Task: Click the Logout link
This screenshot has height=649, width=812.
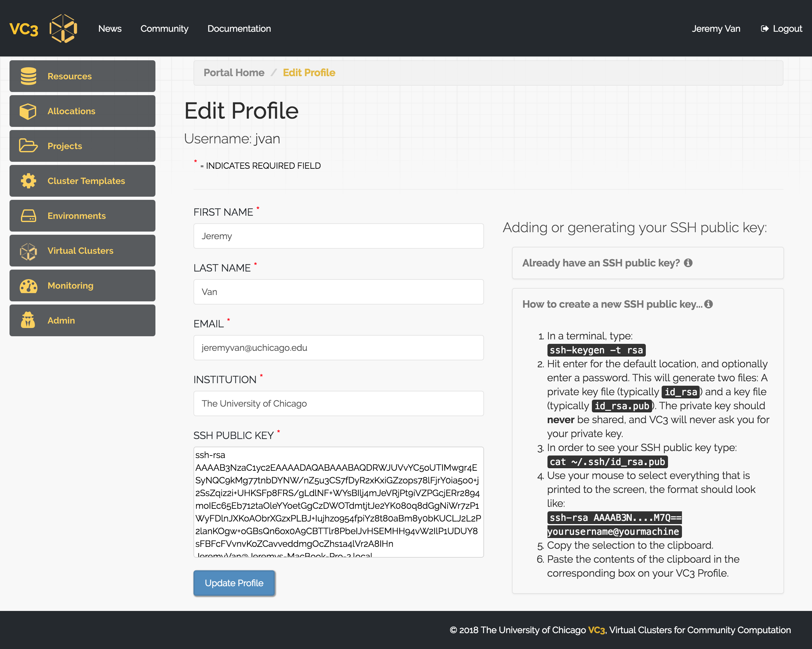Action: [782, 29]
